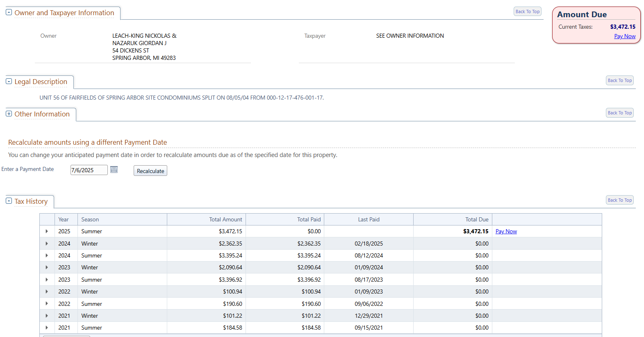This screenshot has width=644, height=337.
Task: Expand the Other Information section
Action: point(9,114)
